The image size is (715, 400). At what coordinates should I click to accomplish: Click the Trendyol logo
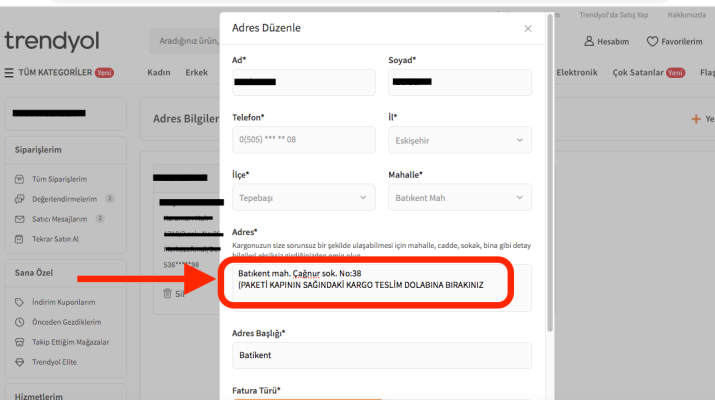click(x=50, y=41)
